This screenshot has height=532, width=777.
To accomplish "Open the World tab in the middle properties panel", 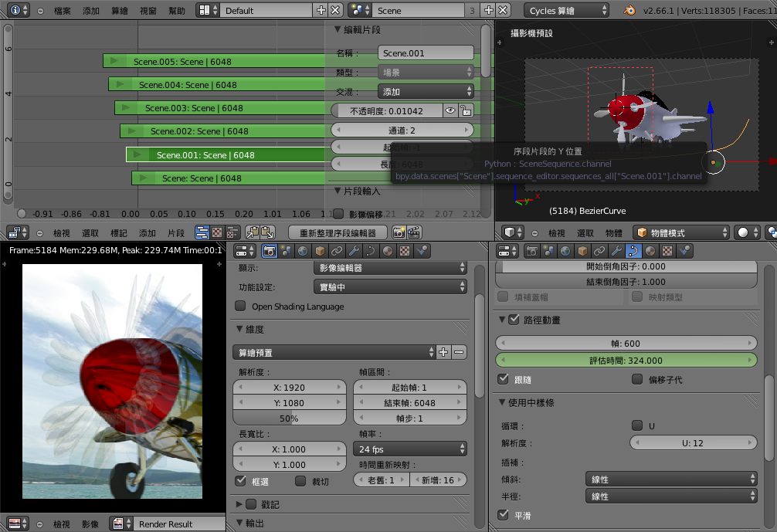I will pyautogui.click(x=303, y=251).
